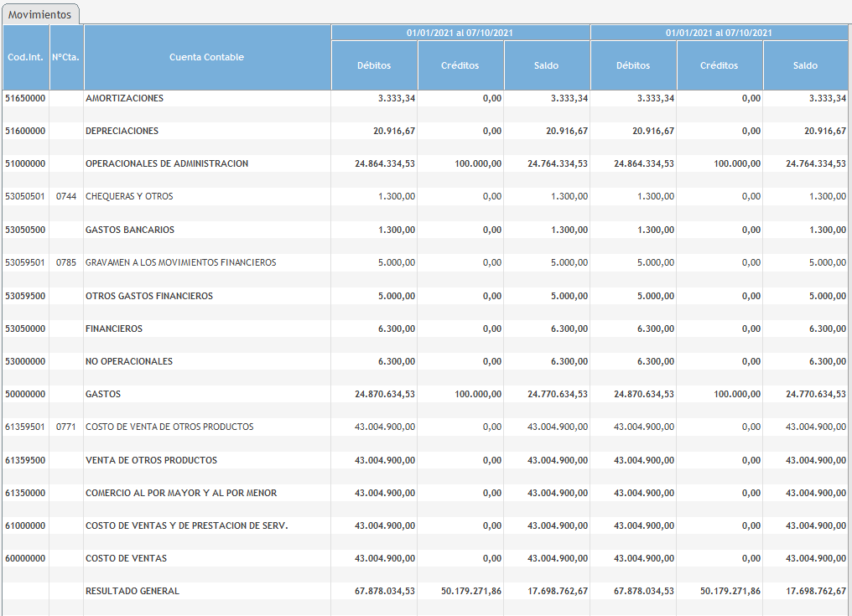Select the AMORTIZACIONES account row

pos(124,98)
